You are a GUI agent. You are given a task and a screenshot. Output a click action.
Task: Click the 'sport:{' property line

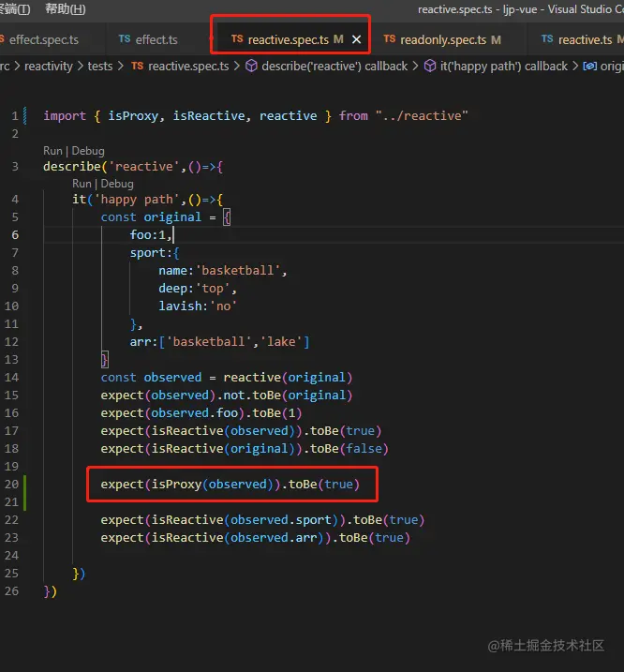pos(155,253)
